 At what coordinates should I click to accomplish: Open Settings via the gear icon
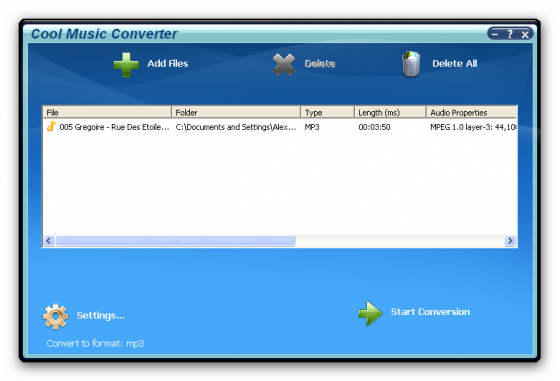(x=55, y=316)
